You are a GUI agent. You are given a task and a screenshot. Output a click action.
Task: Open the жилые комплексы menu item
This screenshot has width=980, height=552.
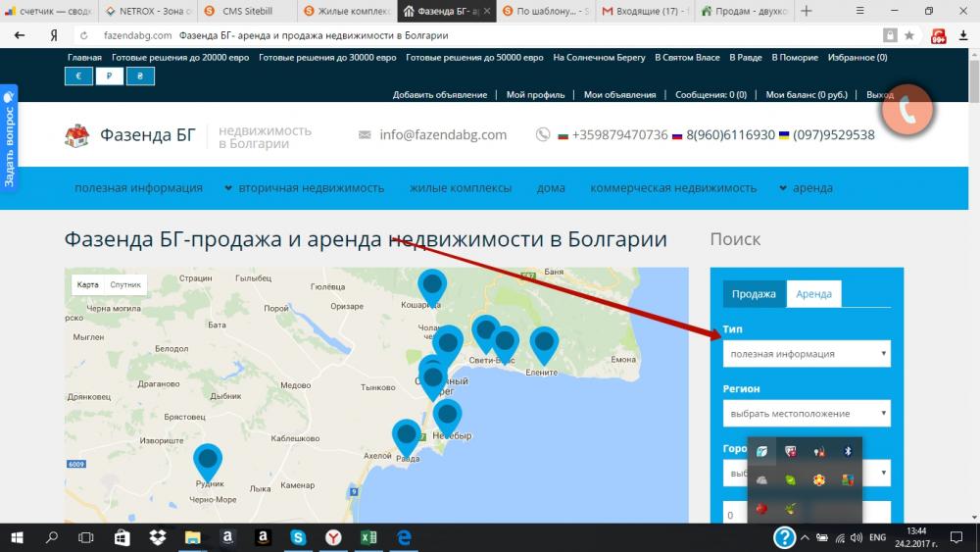coord(461,188)
